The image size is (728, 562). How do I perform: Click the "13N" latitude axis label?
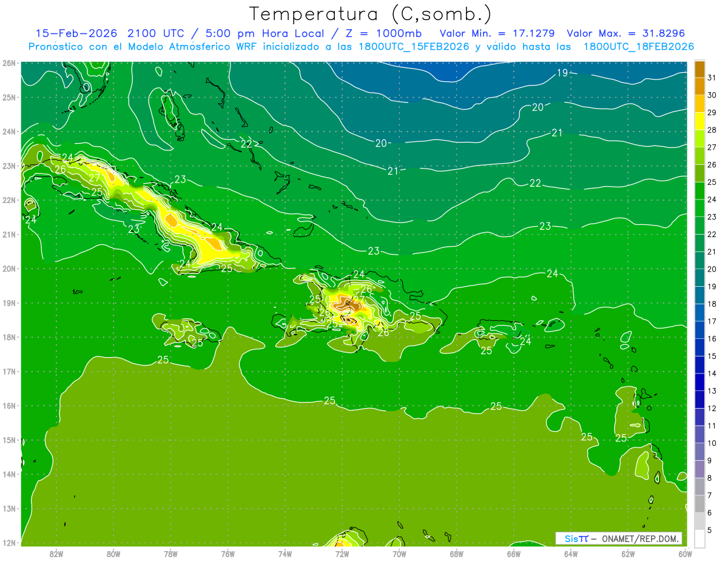pos(9,509)
